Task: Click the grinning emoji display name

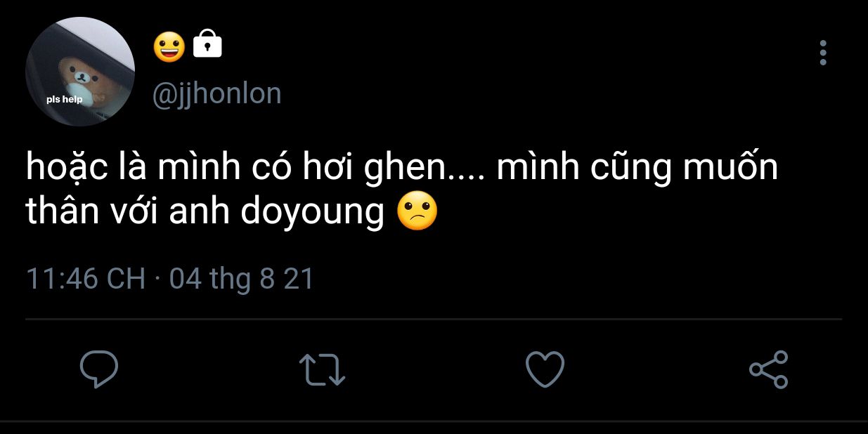Action: pos(169,46)
